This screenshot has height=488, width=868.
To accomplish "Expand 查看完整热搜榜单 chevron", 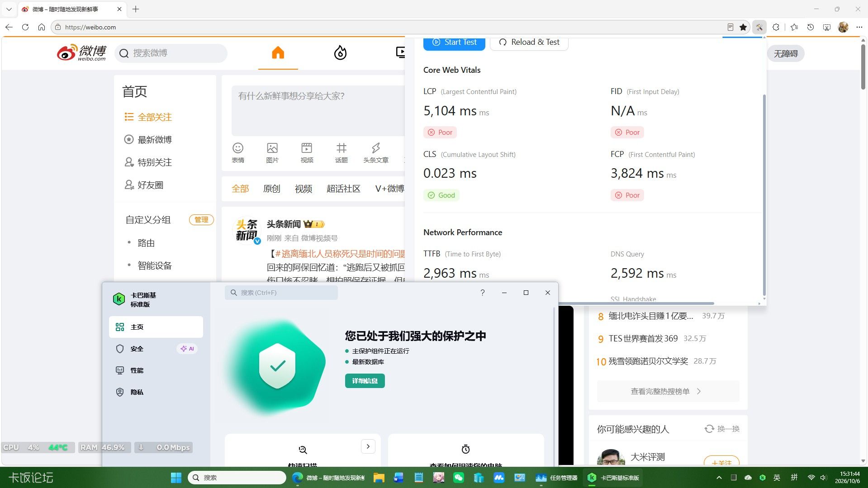I will pyautogui.click(x=699, y=391).
